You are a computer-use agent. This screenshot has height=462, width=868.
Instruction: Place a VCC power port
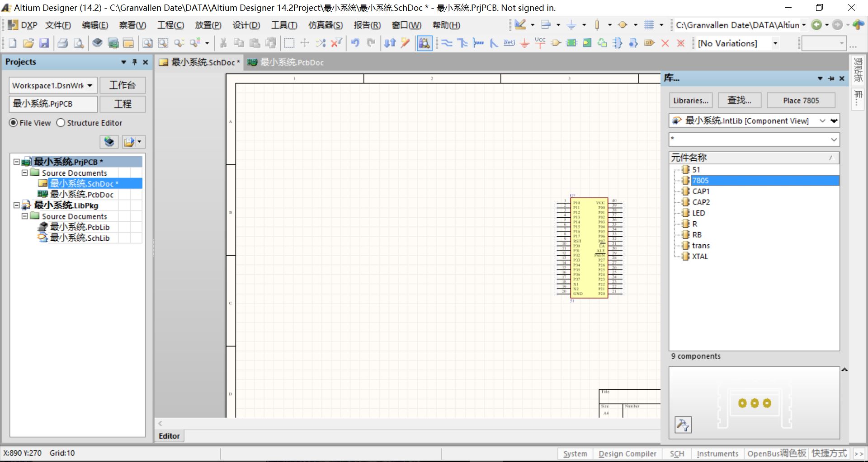pyautogui.click(x=540, y=43)
